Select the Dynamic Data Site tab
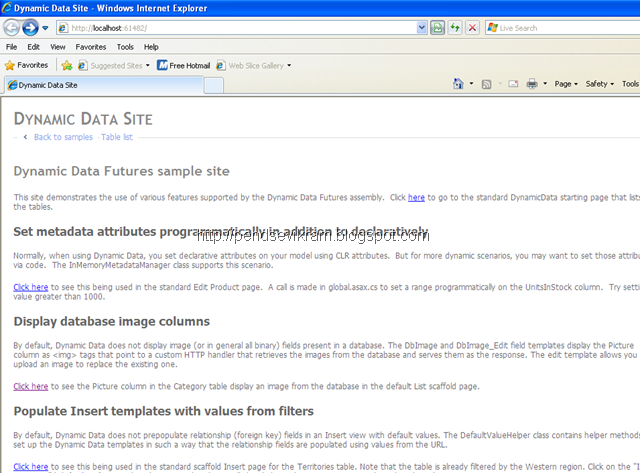Viewport: 640px width, 473px height. (104, 85)
